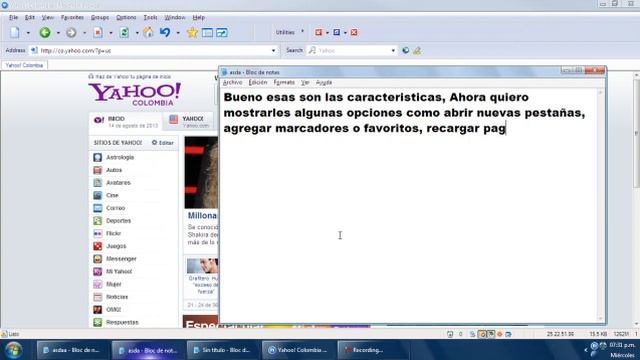640x360 pixels.
Task: Click the red square icon right of Utilities
Action: [x=318, y=32]
